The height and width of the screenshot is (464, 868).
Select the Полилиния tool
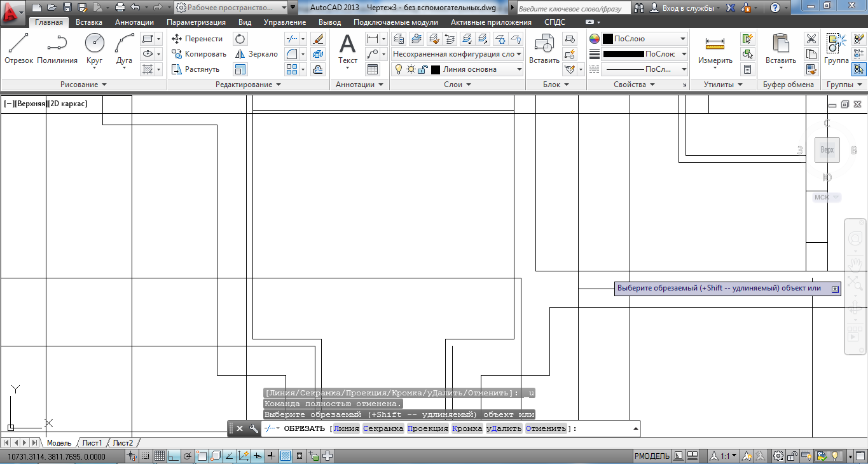(57, 48)
